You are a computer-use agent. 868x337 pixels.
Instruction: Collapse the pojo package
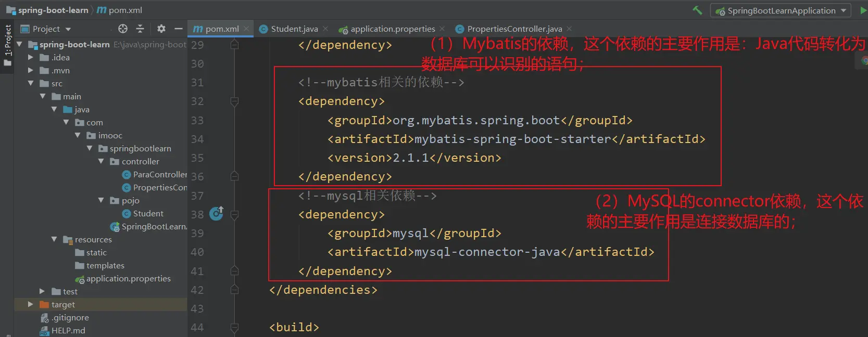(x=101, y=200)
